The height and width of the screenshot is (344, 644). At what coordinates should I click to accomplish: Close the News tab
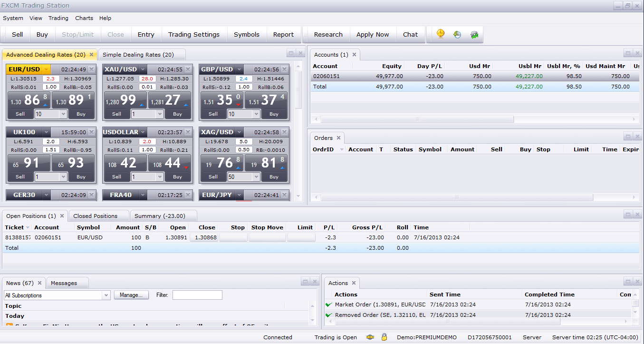click(x=40, y=283)
